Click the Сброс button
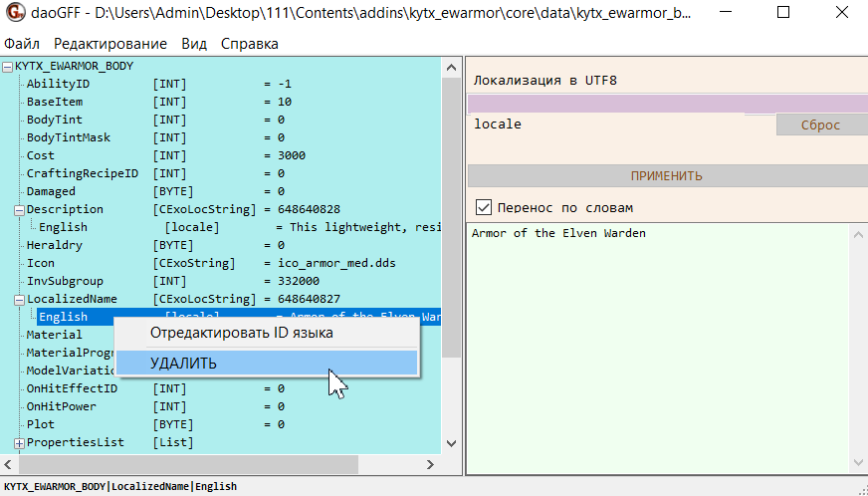The image size is (868, 496). click(x=821, y=125)
